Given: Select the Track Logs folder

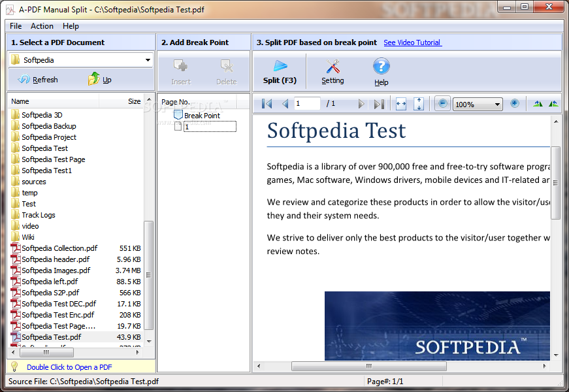Looking at the screenshot, I should click(x=39, y=215).
